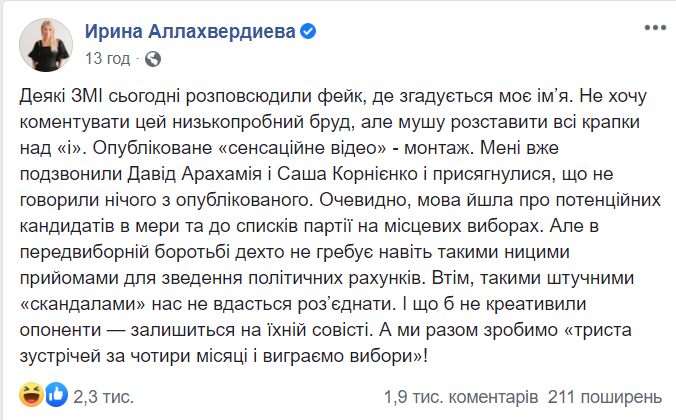This screenshot has height=420, width=676.
Task: Click the name Саша Корнієнко in the text
Action: tap(347, 174)
